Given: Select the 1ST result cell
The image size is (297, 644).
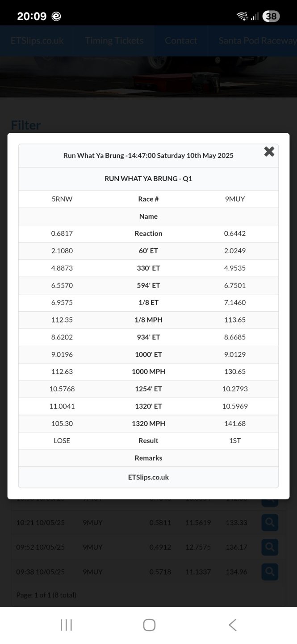Looking at the screenshot, I should (x=235, y=441).
